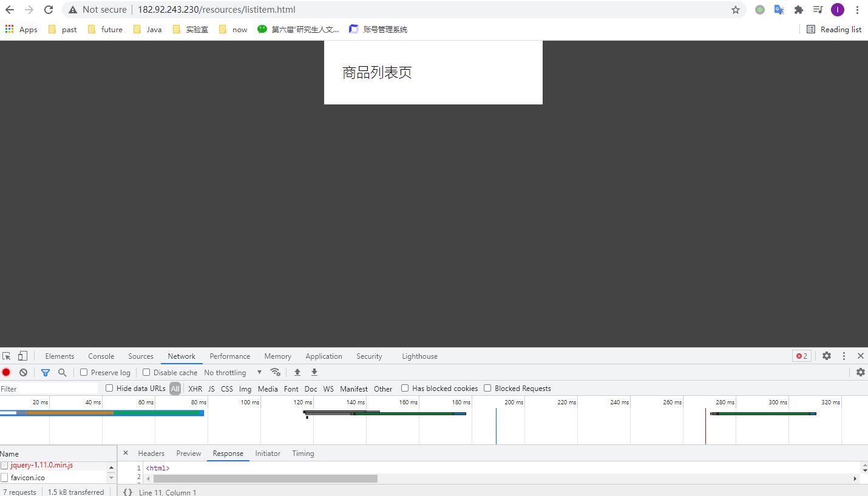Open the Chrome browser menu
The width and height of the screenshot is (868, 496).
click(856, 9)
